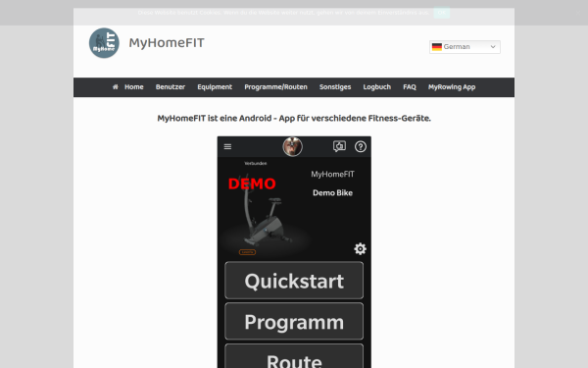Screen dimensions: 588x368
Task: Click the MyHomeFIT round logo
Action: pyautogui.click(x=104, y=43)
